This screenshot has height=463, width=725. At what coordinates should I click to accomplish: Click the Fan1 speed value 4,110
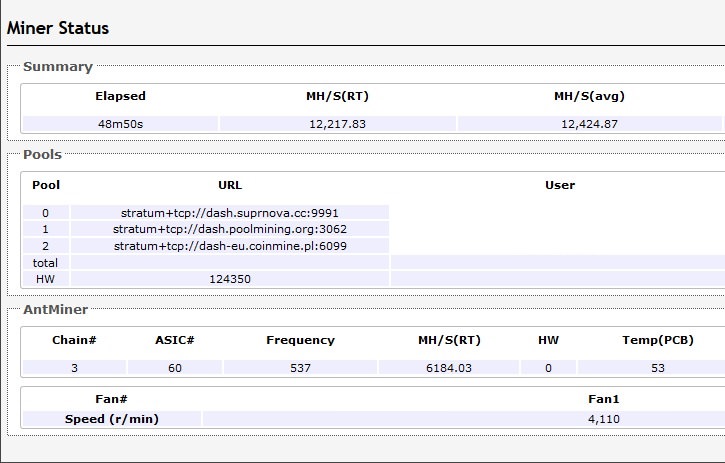[x=603, y=419]
